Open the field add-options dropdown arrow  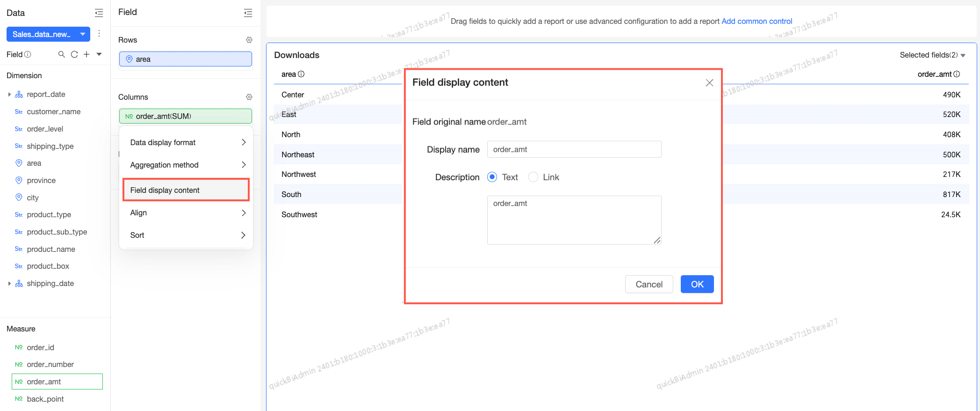99,54
